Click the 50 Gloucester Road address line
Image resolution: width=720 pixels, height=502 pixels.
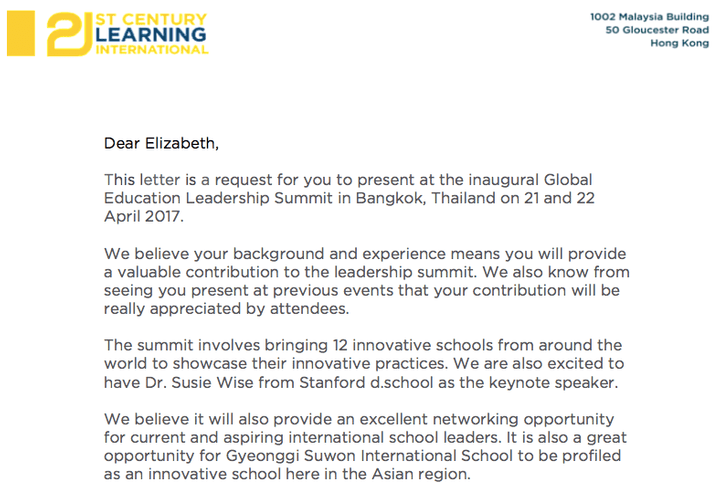656,30
